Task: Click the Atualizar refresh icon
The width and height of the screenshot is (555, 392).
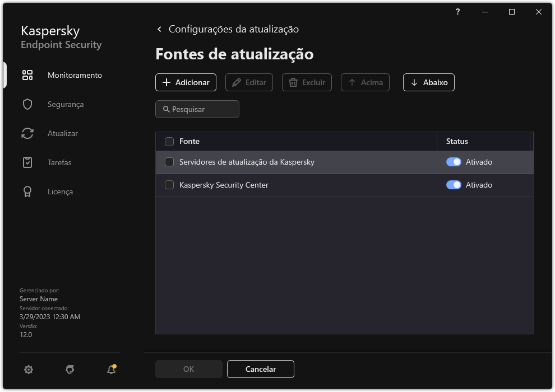Action: [x=27, y=133]
